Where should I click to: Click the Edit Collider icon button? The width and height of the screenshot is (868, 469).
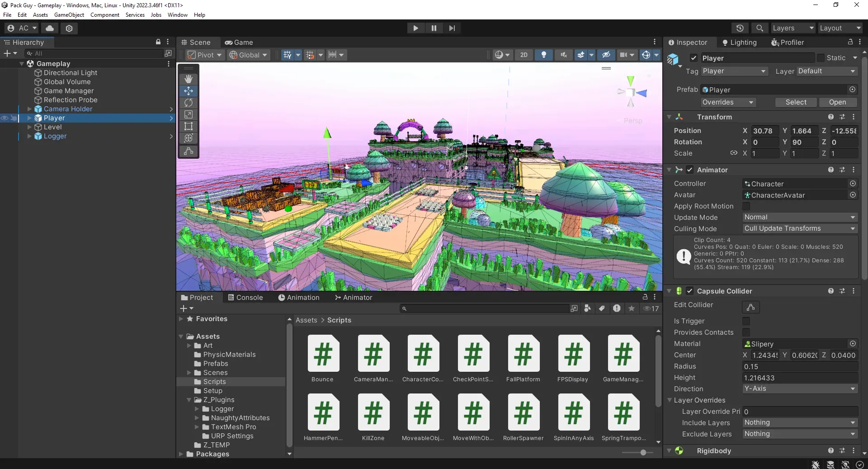click(x=751, y=307)
